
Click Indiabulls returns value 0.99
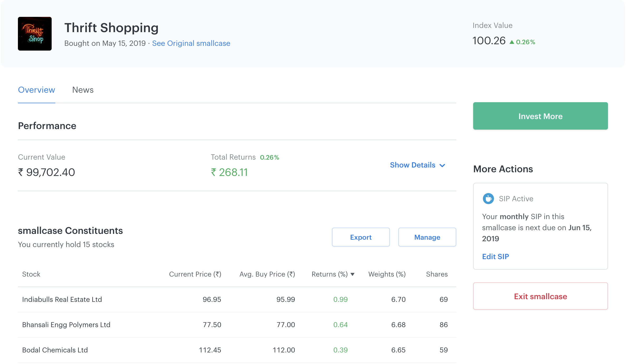[x=340, y=299]
